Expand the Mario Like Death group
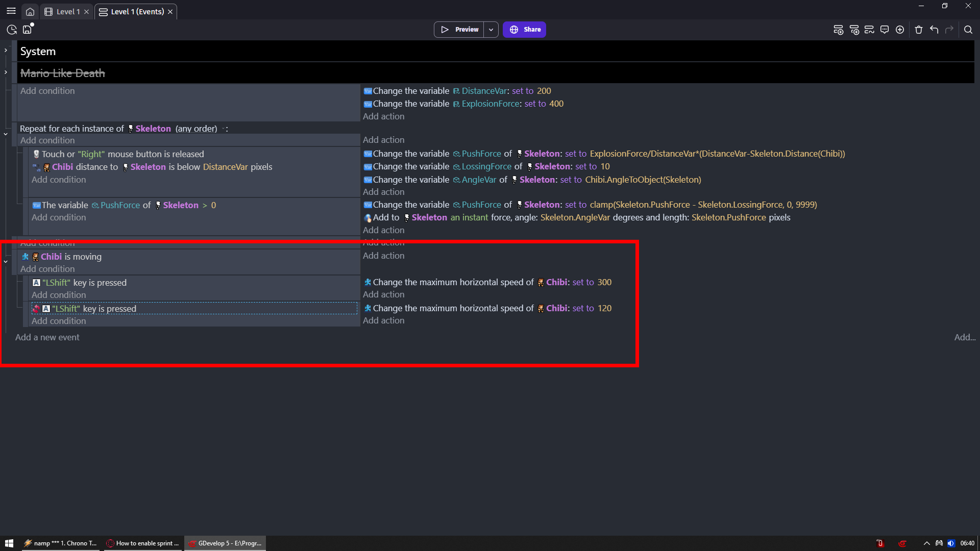Screen dimensions: 980x551 point(6,72)
